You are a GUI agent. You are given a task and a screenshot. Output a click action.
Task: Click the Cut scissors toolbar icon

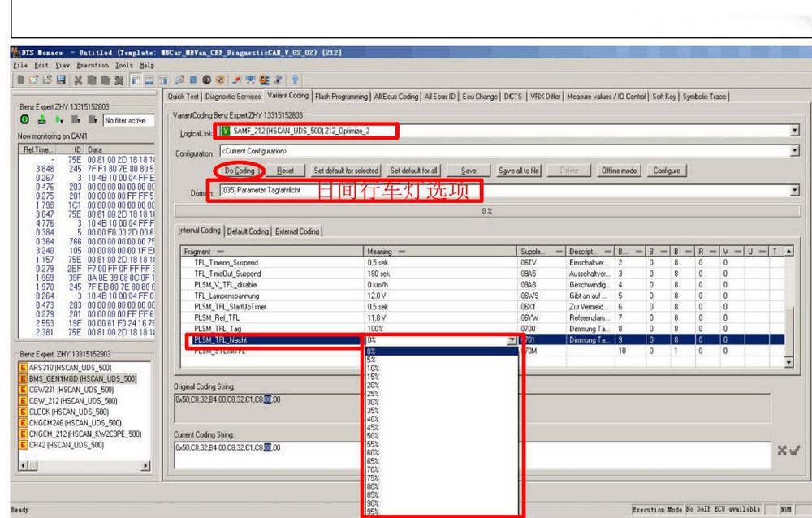[x=78, y=80]
